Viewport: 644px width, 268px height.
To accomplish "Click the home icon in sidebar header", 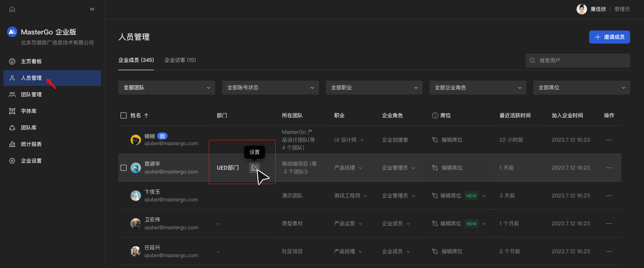I will (12, 9).
